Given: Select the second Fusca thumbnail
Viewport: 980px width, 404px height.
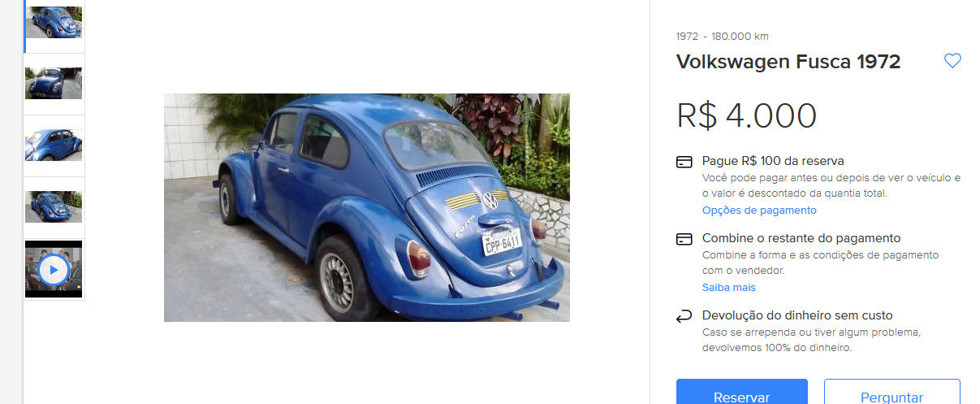Looking at the screenshot, I should (x=54, y=83).
